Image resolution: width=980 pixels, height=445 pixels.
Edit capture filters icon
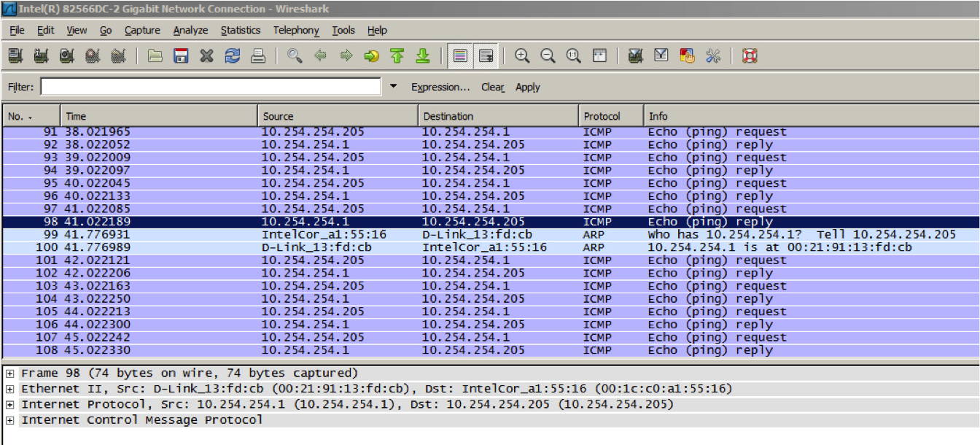click(635, 56)
